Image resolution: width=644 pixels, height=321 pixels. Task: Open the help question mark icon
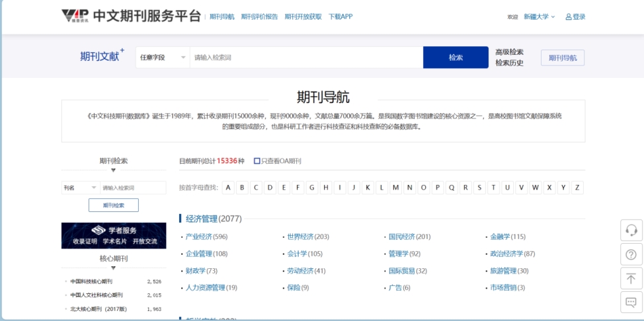pos(631,254)
